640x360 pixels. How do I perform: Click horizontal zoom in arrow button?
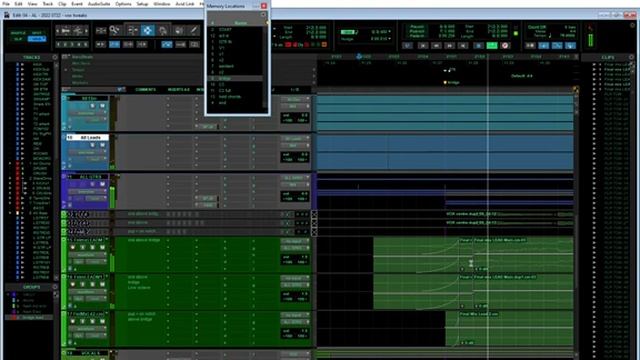point(86,30)
